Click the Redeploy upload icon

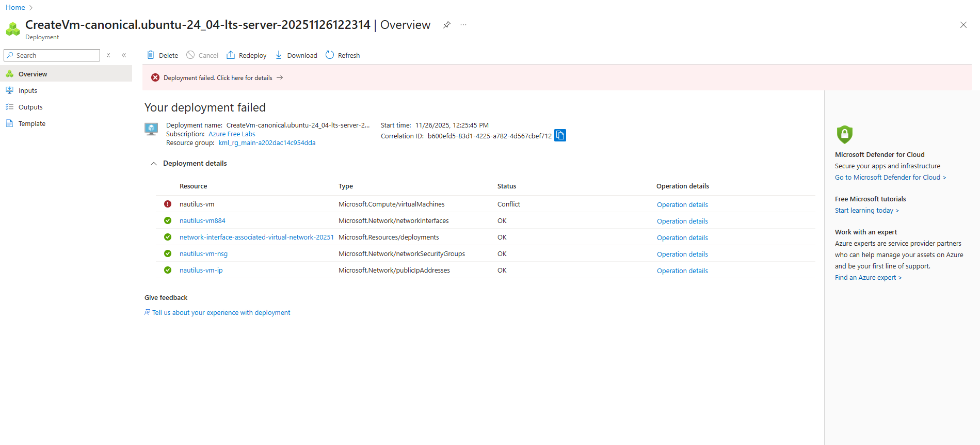[231, 55]
